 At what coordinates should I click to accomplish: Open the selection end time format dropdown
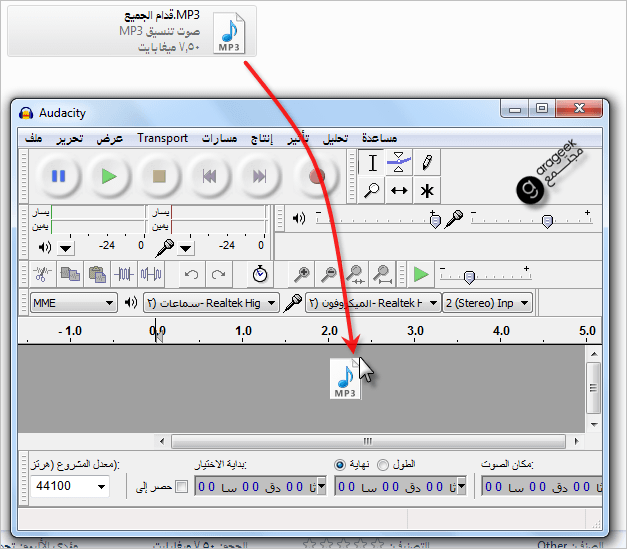(462, 486)
